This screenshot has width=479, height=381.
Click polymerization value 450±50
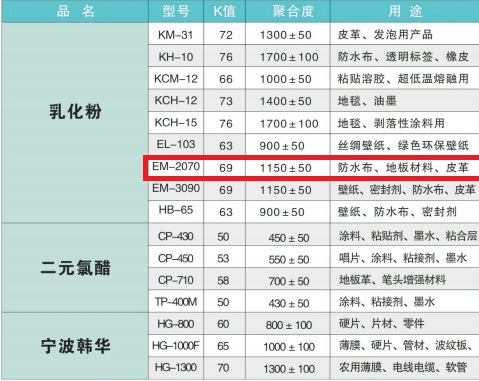(x=289, y=238)
